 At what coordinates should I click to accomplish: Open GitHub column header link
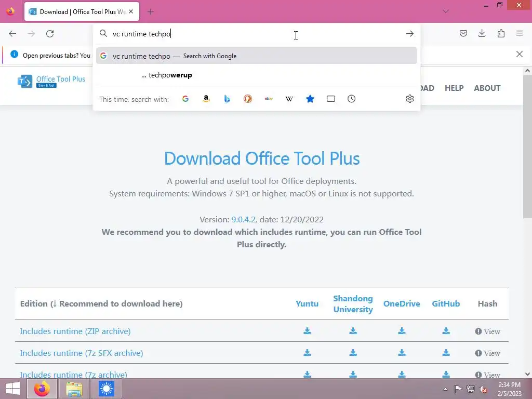pos(446,303)
